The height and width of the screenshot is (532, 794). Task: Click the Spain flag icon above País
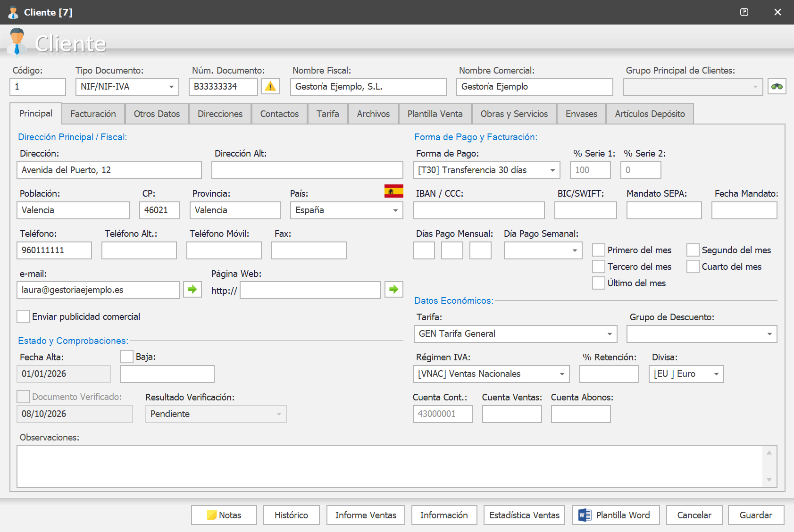tap(394, 191)
